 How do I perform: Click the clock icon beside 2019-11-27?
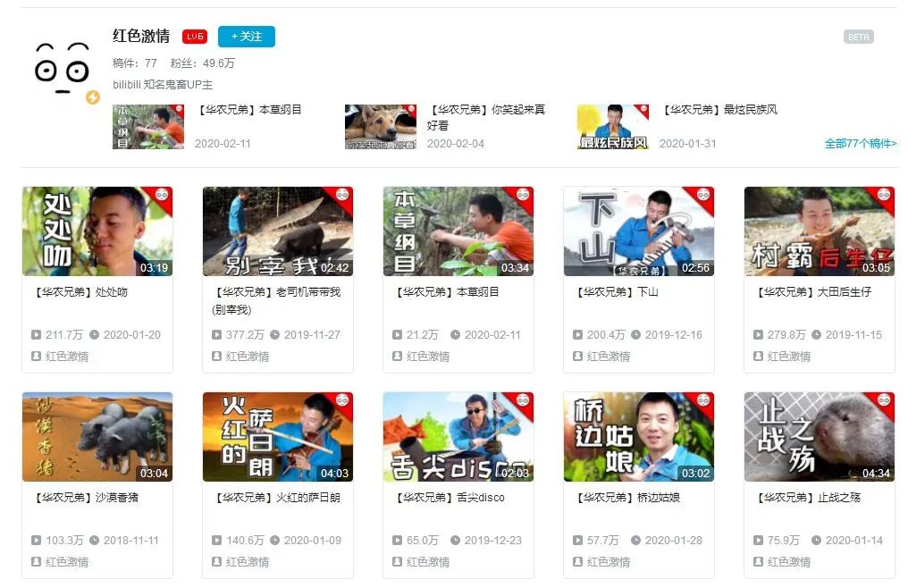click(275, 335)
